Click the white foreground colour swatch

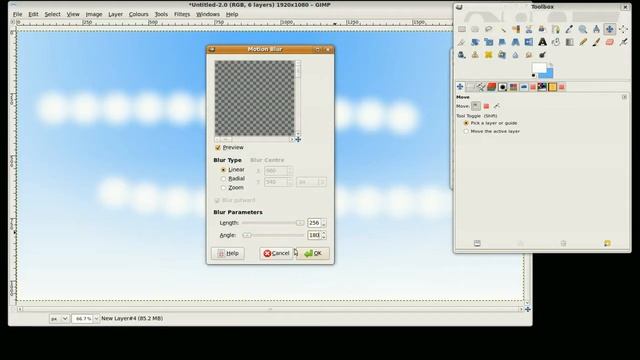click(x=539, y=68)
